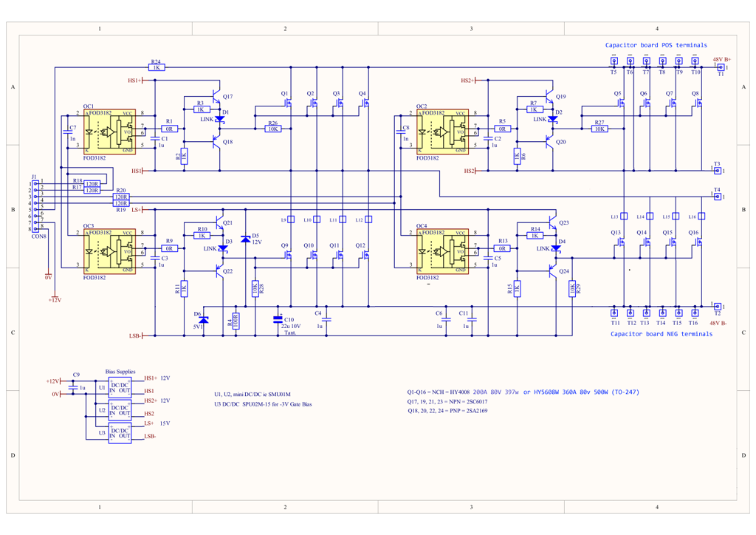Click the "Bias Supplies" heading text
The width and height of the screenshot is (756, 535).
tap(120, 372)
